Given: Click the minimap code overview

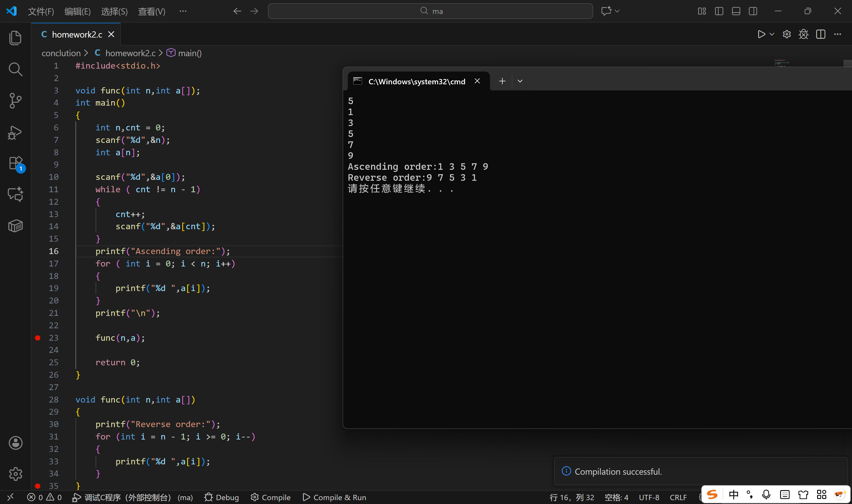Looking at the screenshot, I should pos(781,63).
